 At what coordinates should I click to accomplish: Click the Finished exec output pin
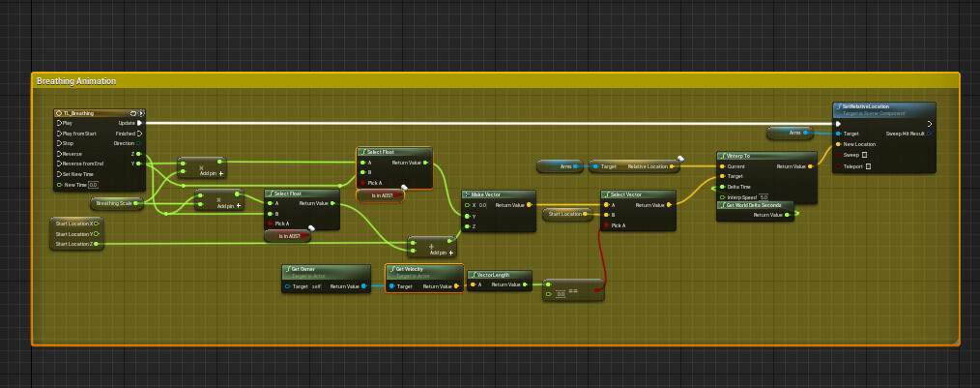(140, 134)
